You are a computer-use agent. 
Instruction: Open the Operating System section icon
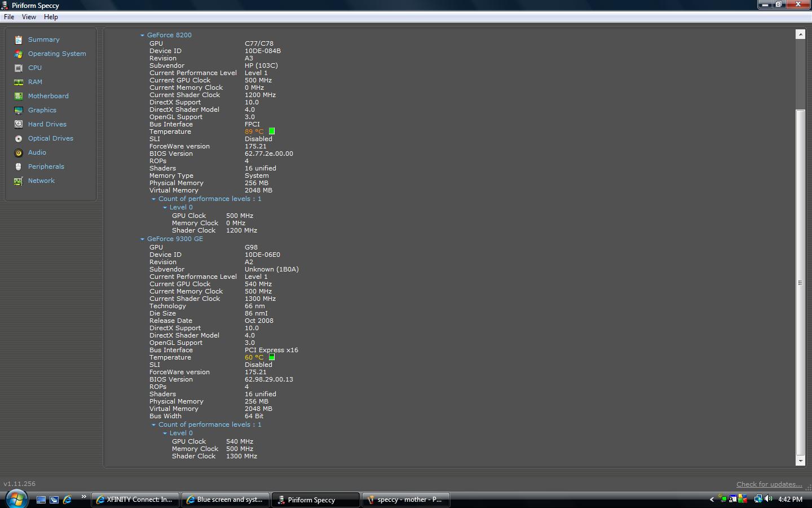pos(19,54)
